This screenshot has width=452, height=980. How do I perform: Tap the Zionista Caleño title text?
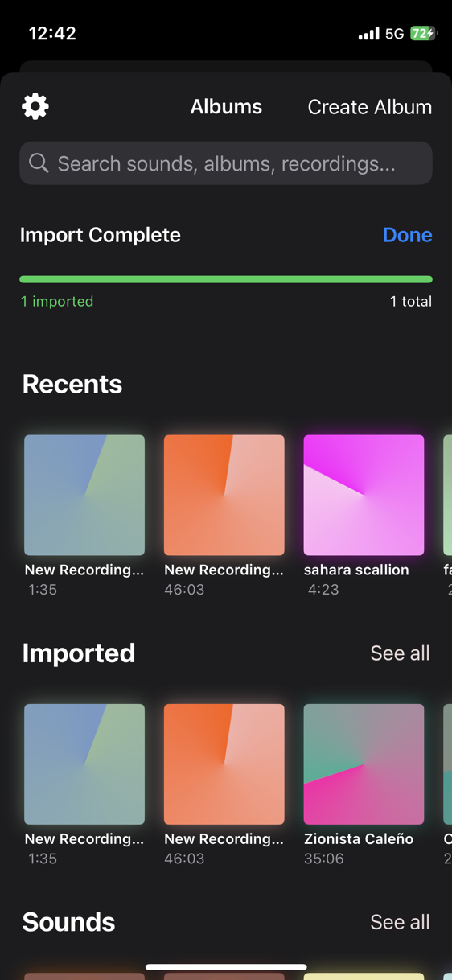click(x=359, y=838)
